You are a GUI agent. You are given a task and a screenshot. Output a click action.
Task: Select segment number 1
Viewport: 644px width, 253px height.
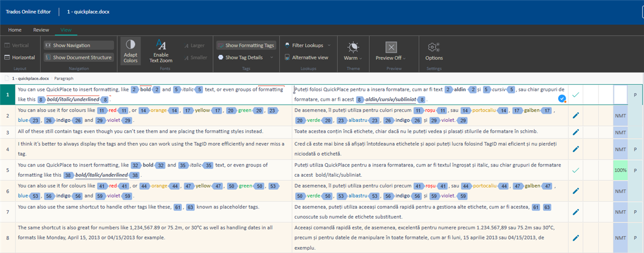(x=8, y=95)
